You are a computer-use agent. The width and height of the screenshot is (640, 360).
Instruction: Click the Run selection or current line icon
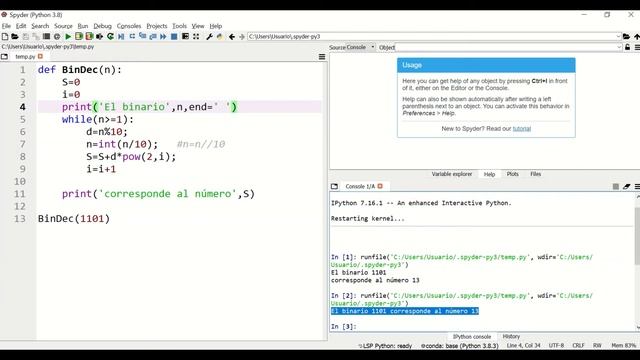point(100,37)
